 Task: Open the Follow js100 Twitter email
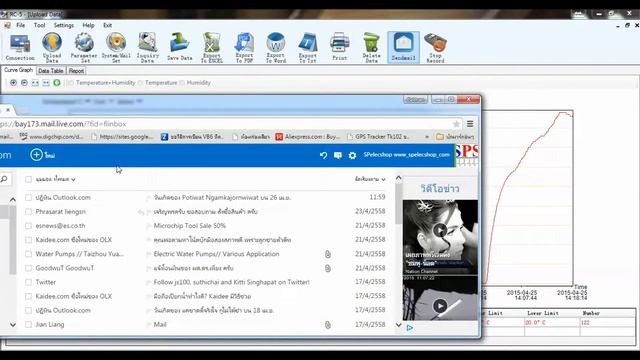[x=231, y=282]
